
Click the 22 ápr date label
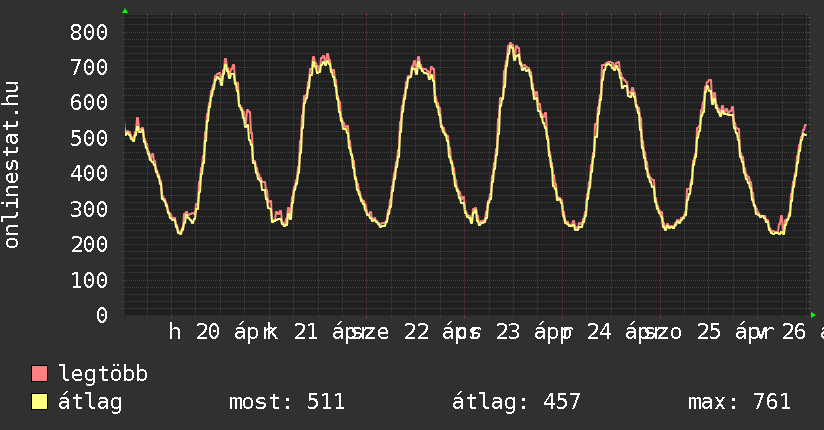coord(433,332)
